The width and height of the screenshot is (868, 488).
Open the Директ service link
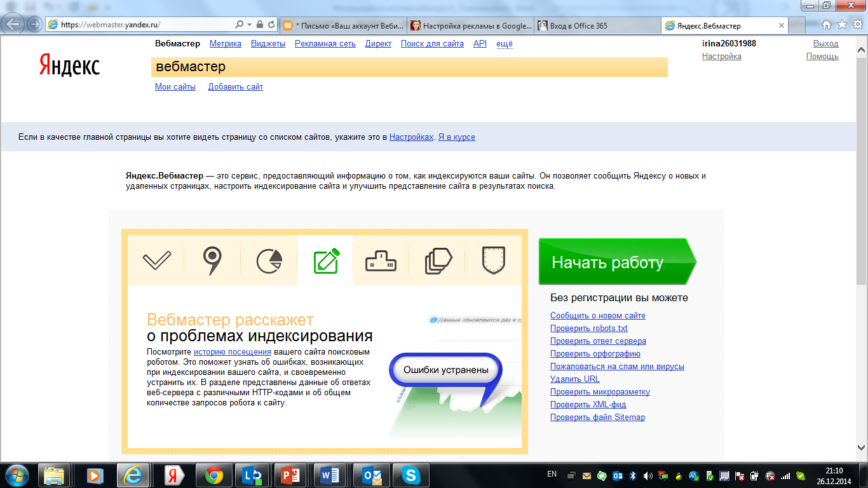(x=378, y=44)
